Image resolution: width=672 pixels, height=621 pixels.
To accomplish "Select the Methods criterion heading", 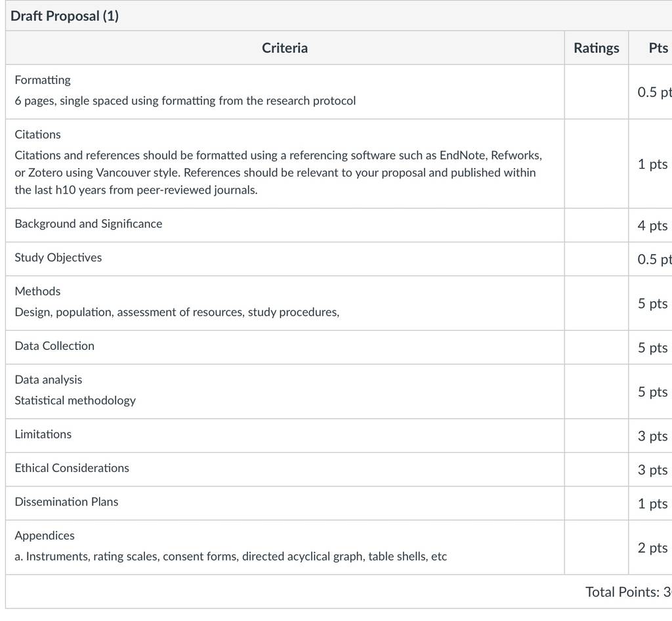I will [37, 291].
